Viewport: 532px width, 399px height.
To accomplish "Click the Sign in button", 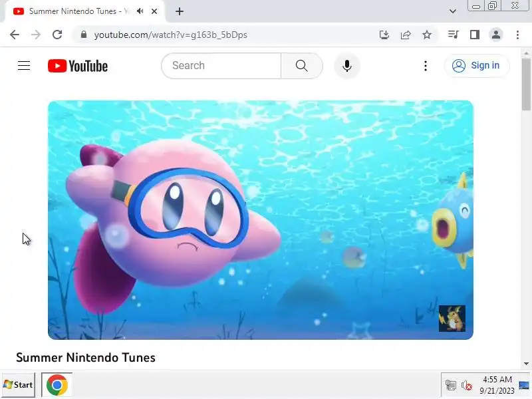I will click(476, 65).
